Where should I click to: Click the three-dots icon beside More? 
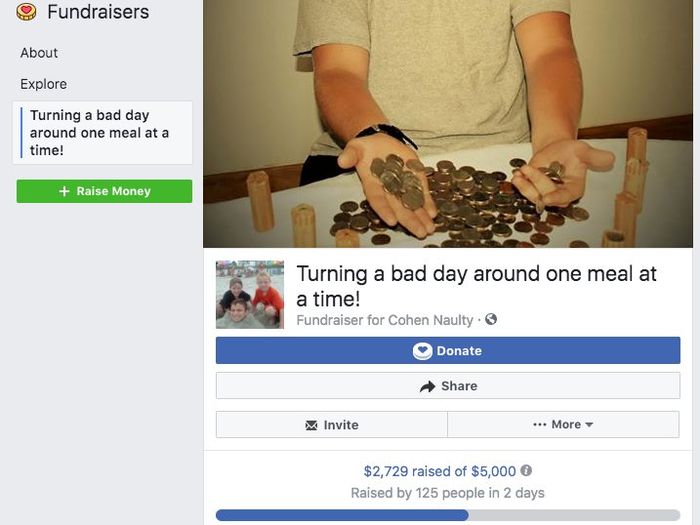coord(540,425)
